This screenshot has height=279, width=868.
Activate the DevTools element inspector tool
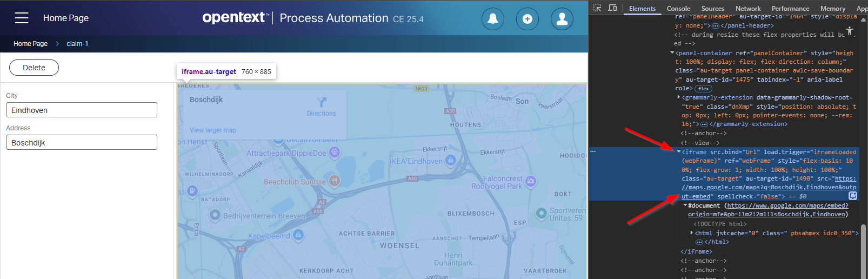pyautogui.click(x=597, y=8)
